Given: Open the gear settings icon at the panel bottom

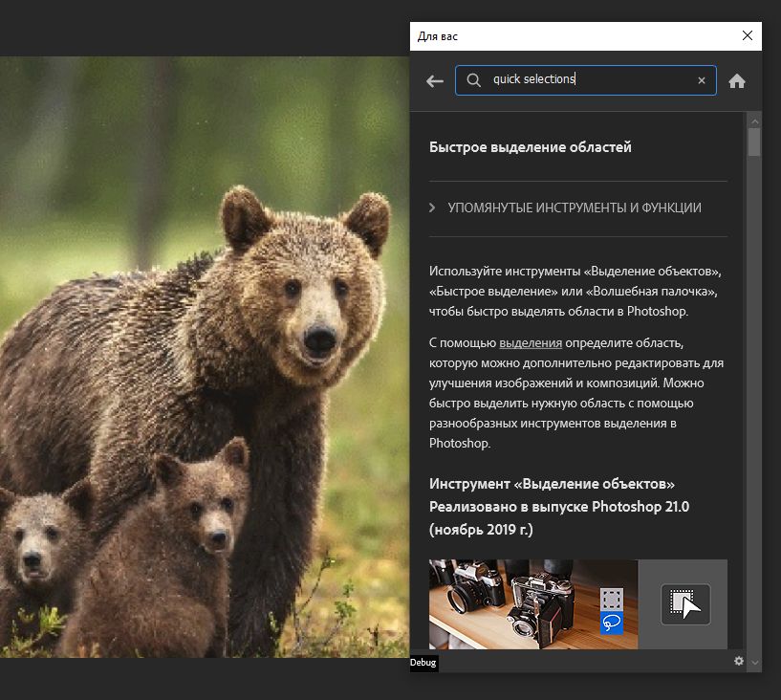Looking at the screenshot, I should 738,661.
